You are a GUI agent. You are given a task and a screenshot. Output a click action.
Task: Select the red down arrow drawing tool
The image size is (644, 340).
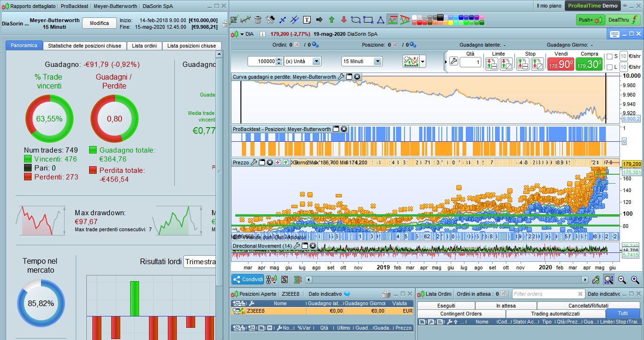pos(344,20)
